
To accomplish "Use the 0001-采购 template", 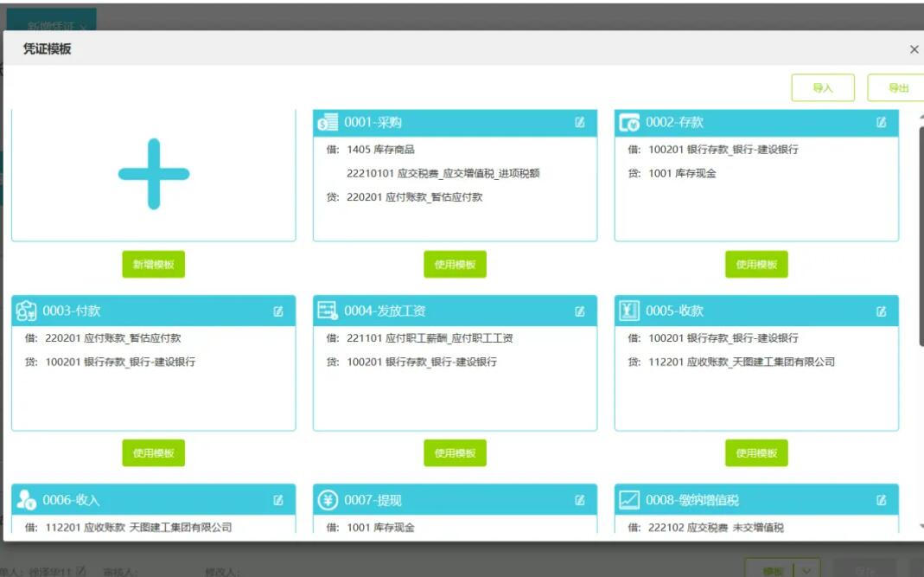I will pyautogui.click(x=455, y=265).
